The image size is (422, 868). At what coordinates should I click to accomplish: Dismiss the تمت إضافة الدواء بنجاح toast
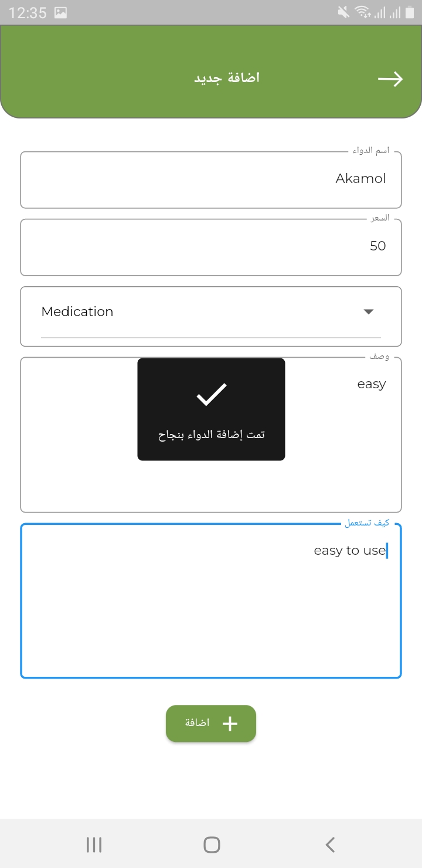click(211, 409)
